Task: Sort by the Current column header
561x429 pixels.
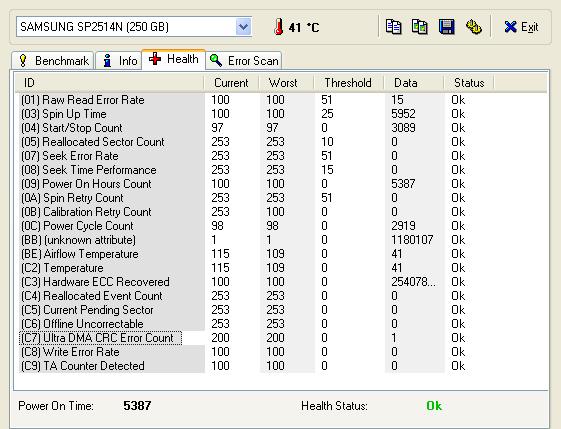Action: pos(231,83)
